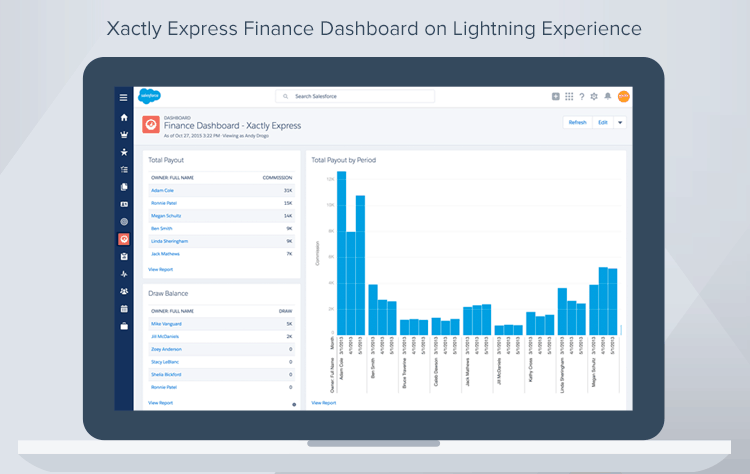Open the hamburger navigation menu
The width and height of the screenshot is (750, 474).
[124, 97]
